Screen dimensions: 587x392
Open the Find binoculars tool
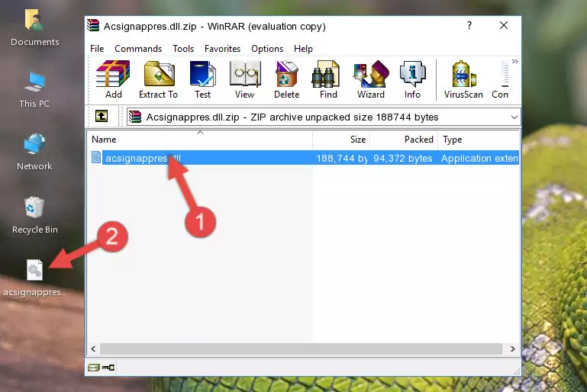pyautogui.click(x=328, y=79)
